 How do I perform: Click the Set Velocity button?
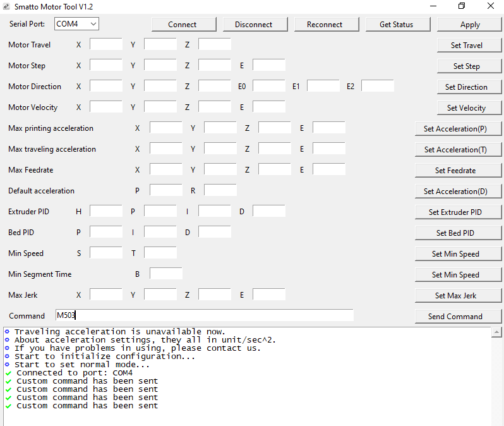[469, 108]
